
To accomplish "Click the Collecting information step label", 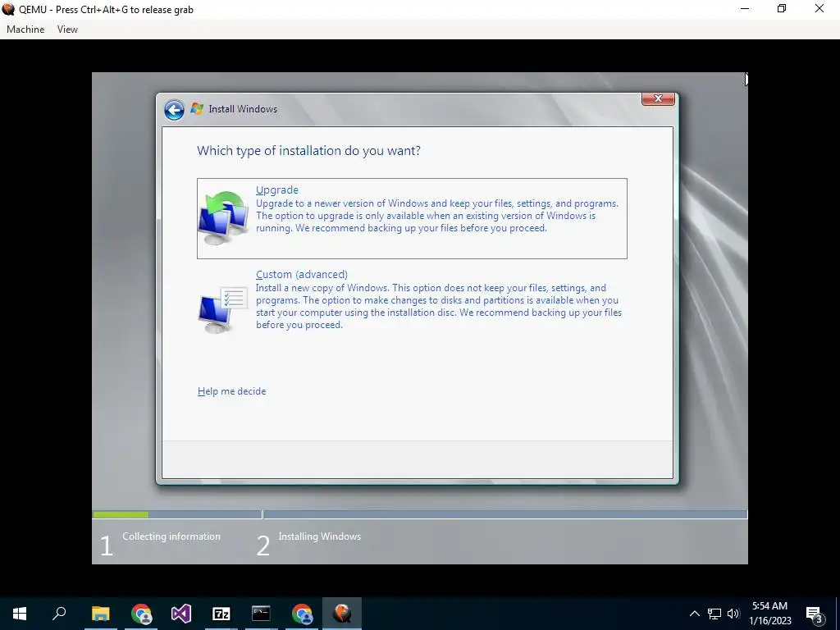I will [171, 536].
